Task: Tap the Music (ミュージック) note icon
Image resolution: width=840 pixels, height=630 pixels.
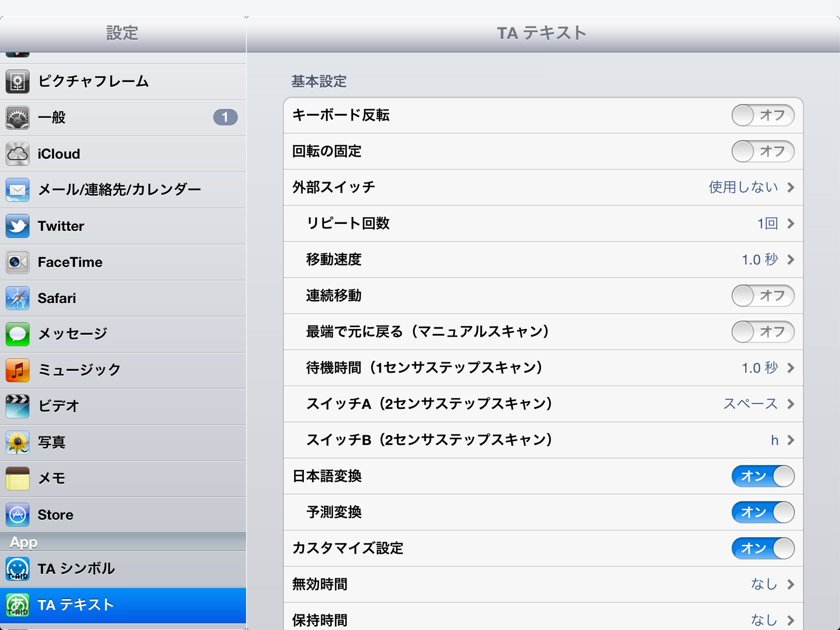Action: pos(18,370)
